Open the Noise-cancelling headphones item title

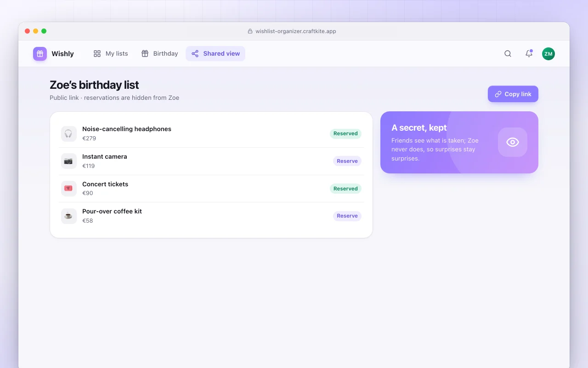[x=127, y=129]
